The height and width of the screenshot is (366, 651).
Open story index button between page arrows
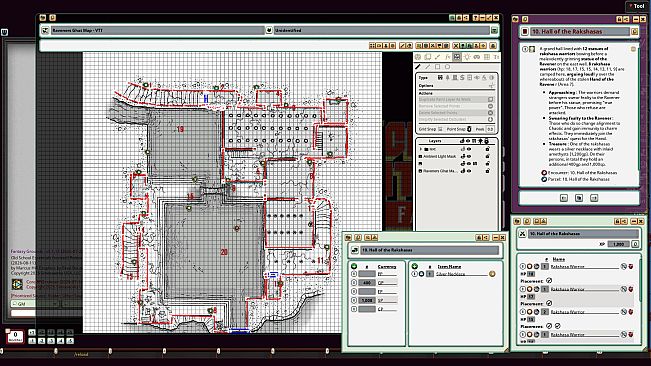tap(579, 198)
